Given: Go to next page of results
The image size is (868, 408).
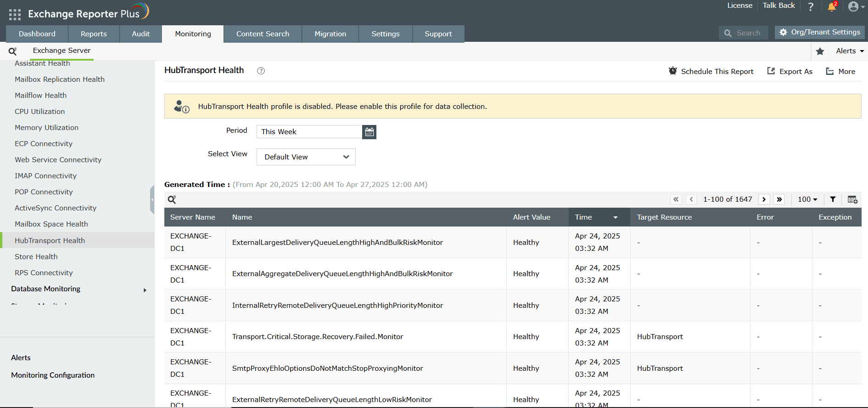Looking at the screenshot, I should coord(764,199).
